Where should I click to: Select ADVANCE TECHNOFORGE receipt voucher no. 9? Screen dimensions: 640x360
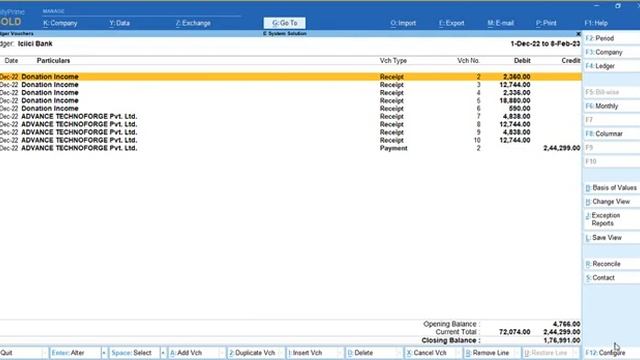pyautogui.click(x=291, y=132)
